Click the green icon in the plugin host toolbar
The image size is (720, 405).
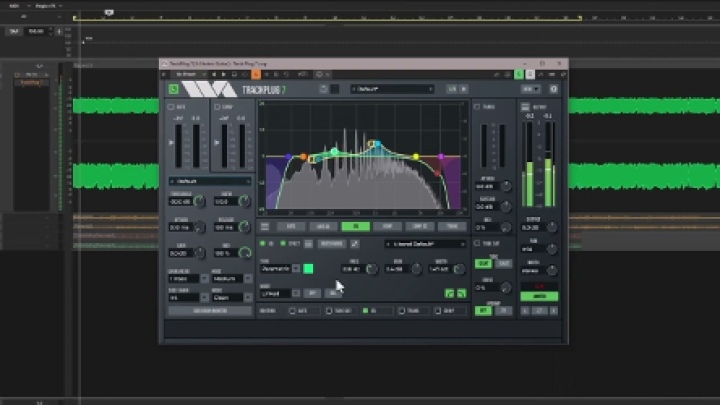[x=519, y=74]
